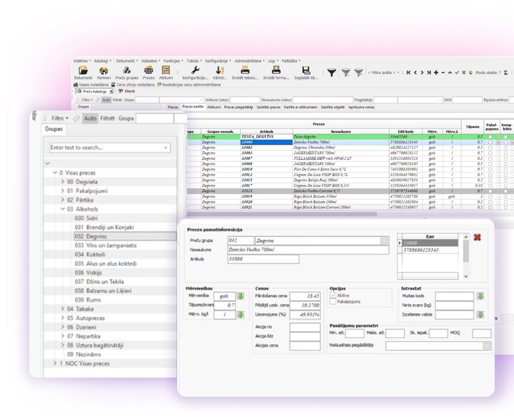Switch to the Preces piegādātāji tab
Screen dimensions: 514x420
click(239, 107)
